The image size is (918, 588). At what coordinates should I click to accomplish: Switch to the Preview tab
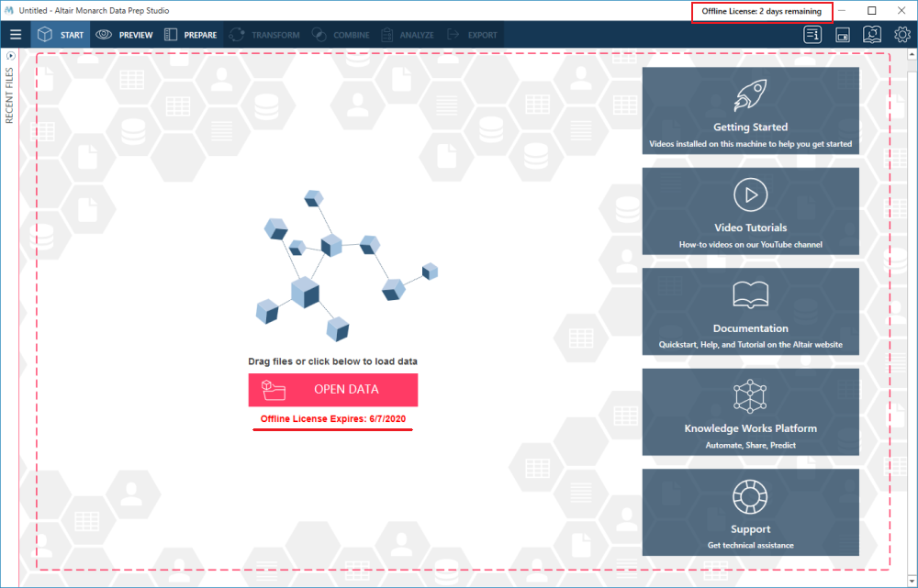125,35
